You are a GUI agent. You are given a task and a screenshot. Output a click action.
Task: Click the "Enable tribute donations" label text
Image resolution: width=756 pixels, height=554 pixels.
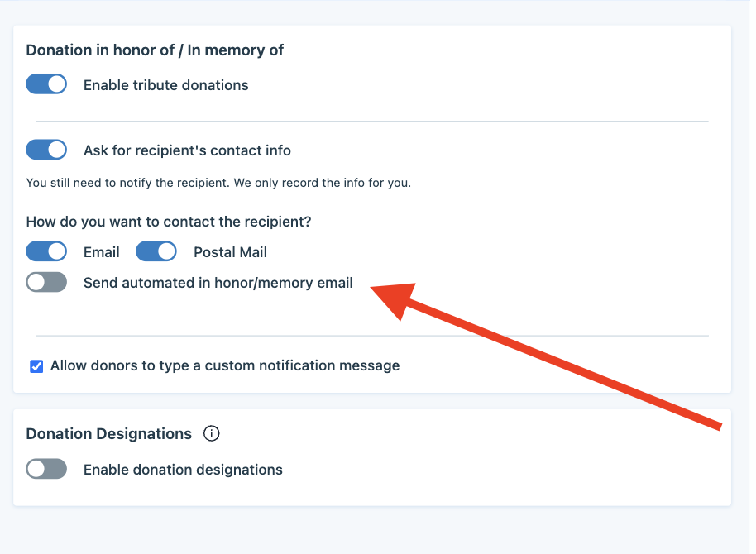[x=166, y=85]
